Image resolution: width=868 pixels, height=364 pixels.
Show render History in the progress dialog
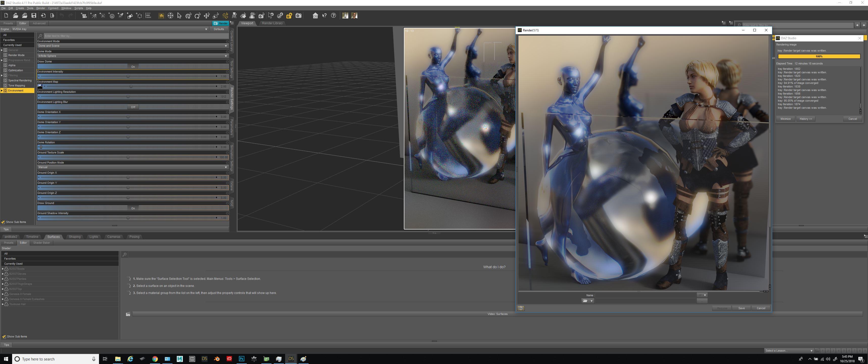pos(806,119)
